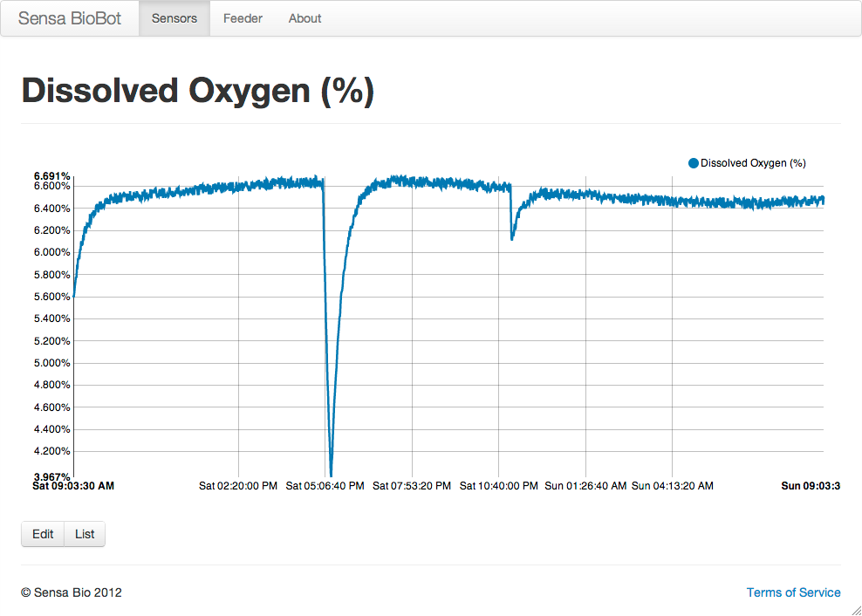Open the Terms of Service link
This screenshot has height=616, width=862.
click(793, 592)
